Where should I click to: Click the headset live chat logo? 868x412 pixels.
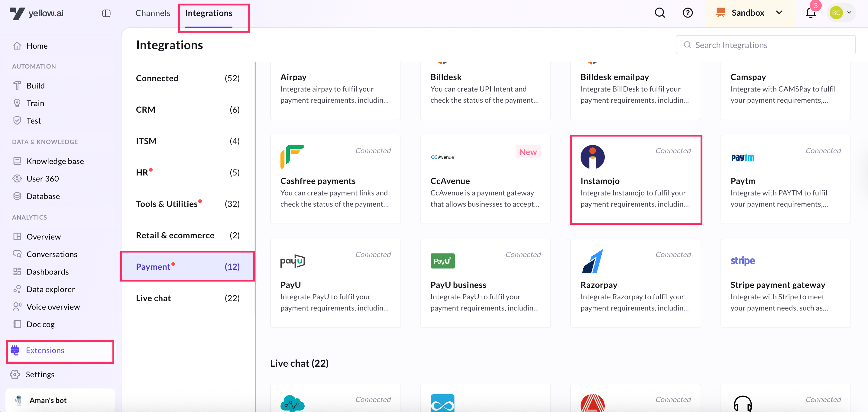coord(742,403)
